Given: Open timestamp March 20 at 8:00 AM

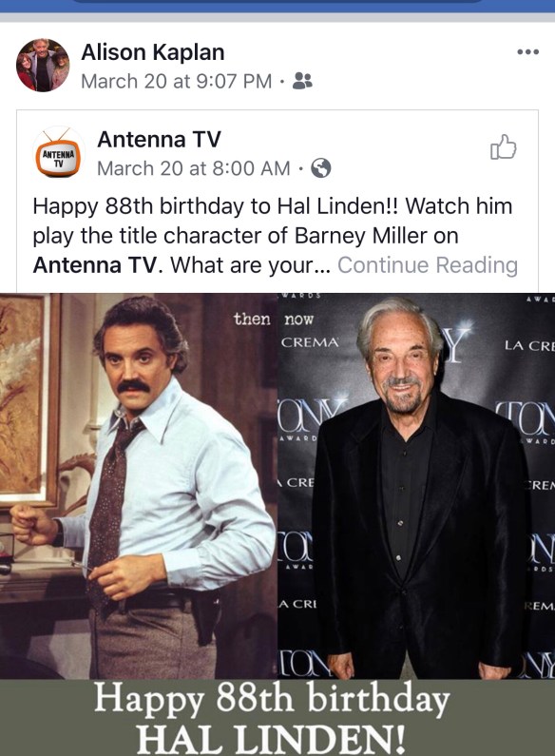Looking at the screenshot, I should [194, 168].
